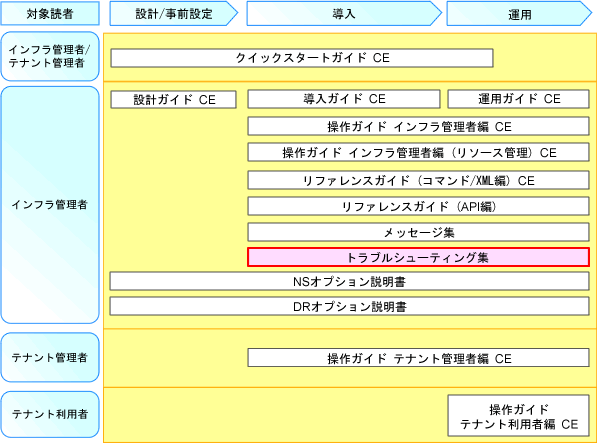Open NSオプション説明書 box
This screenshot has width=597, height=443.
350,282
